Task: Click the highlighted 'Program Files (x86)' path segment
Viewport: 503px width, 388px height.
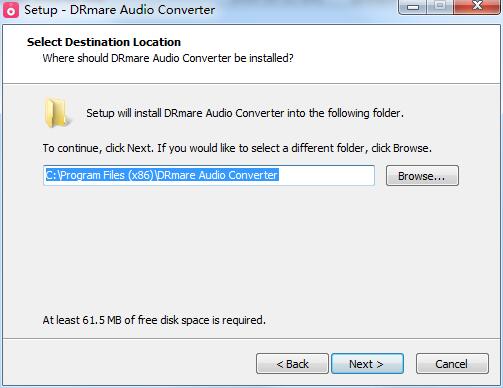Action: 107,175
